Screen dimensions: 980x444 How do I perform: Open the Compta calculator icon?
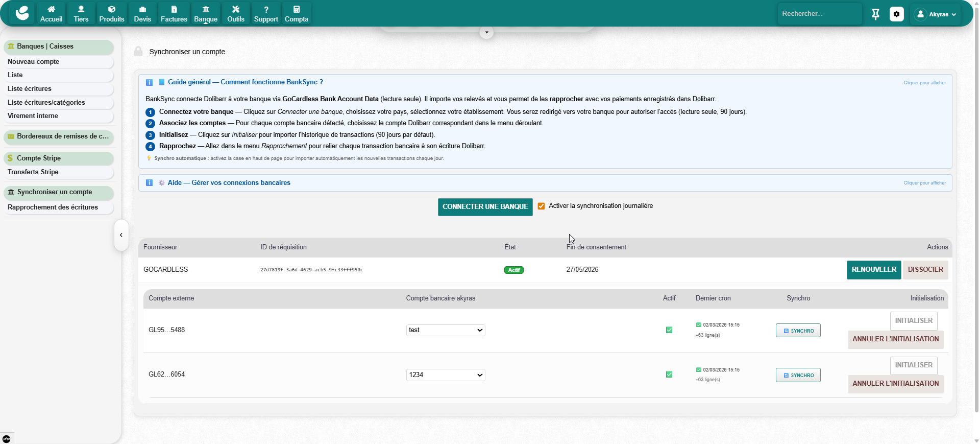pyautogui.click(x=296, y=9)
